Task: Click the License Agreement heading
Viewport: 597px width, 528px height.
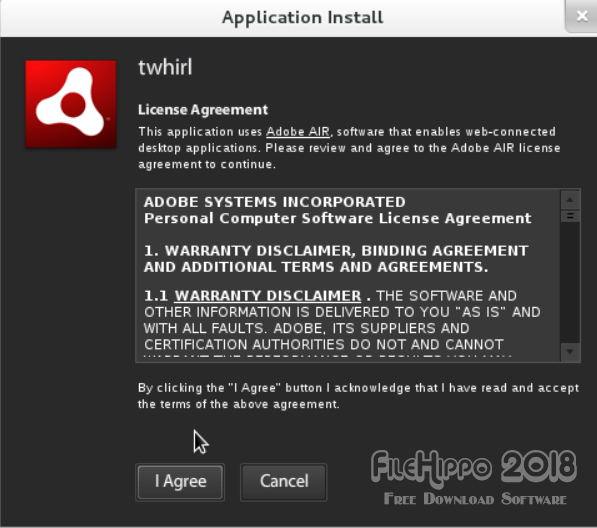Action: (x=203, y=110)
